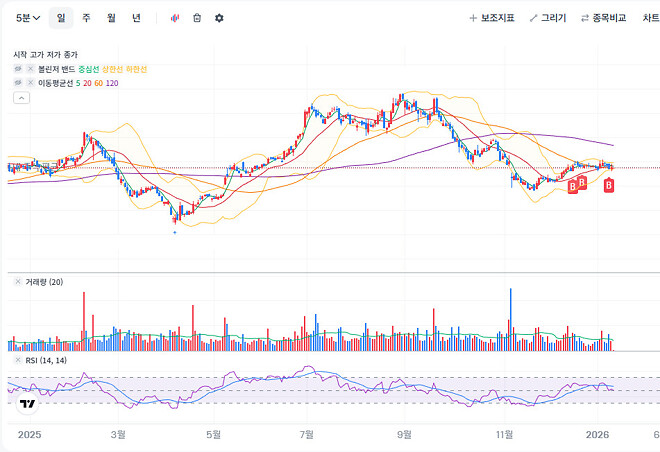Image resolution: width=660 pixels, height=452 pixels.
Task: Toggle visibility of 이동평균선
Action: coord(18,83)
